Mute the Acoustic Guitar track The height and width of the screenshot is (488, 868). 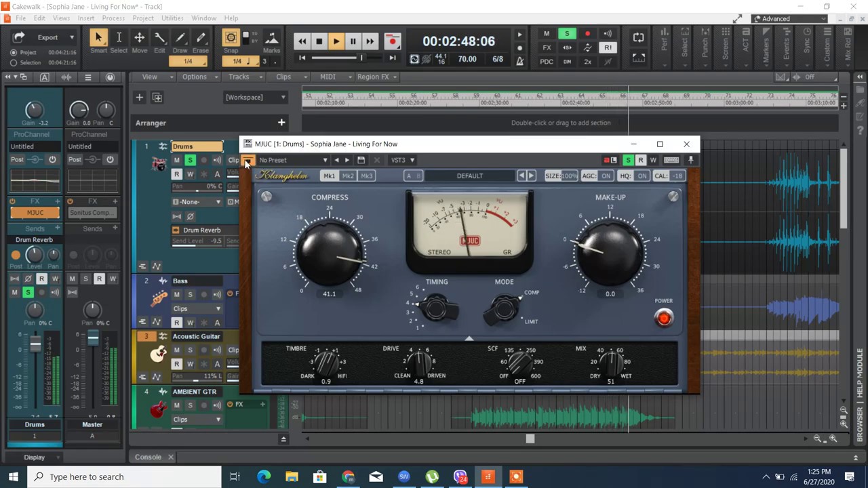pyautogui.click(x=176, y=350)
